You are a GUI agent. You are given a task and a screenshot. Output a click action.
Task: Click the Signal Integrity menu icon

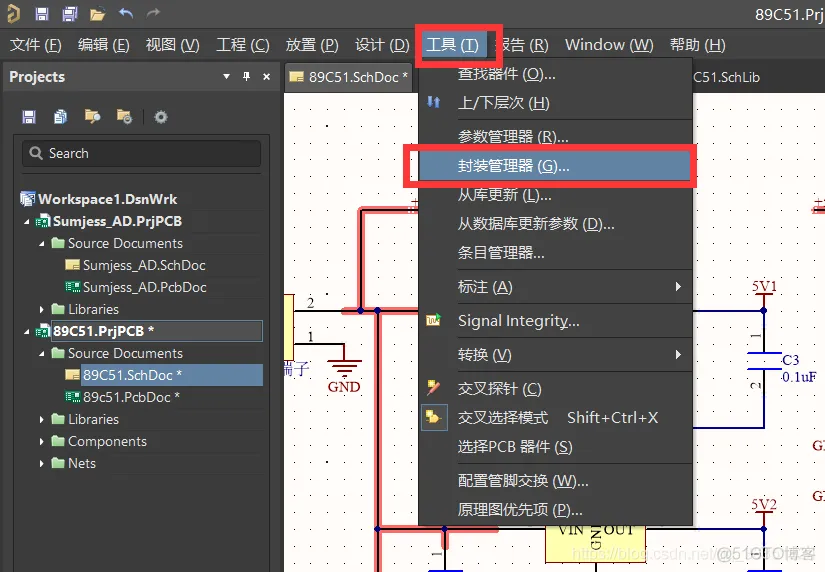(x=433, y=320)
